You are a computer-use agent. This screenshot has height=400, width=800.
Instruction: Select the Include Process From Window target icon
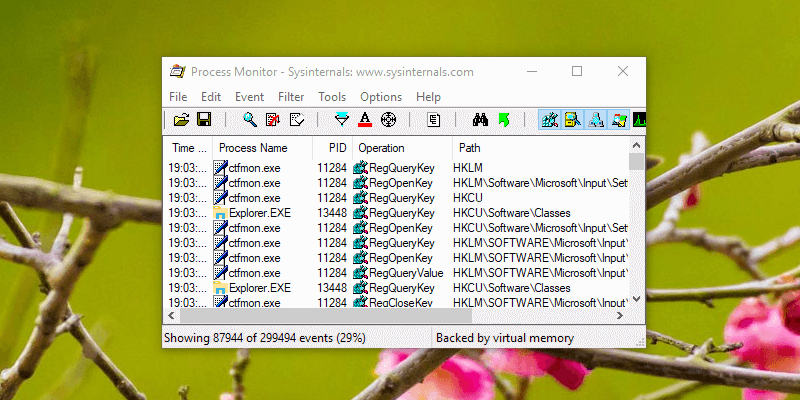click(389, 120)
